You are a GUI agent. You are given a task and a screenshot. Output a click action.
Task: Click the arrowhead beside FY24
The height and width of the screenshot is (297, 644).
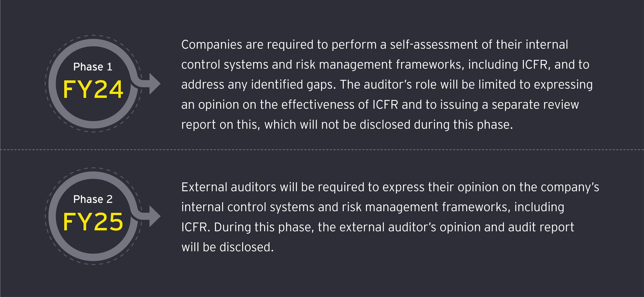pyautogui.click(x=154, y=84)
